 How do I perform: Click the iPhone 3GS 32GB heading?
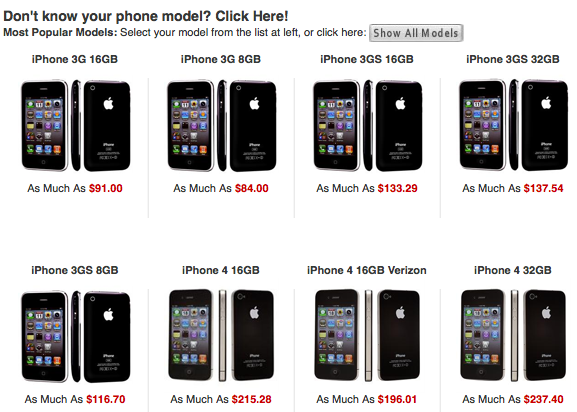point(513,59)
